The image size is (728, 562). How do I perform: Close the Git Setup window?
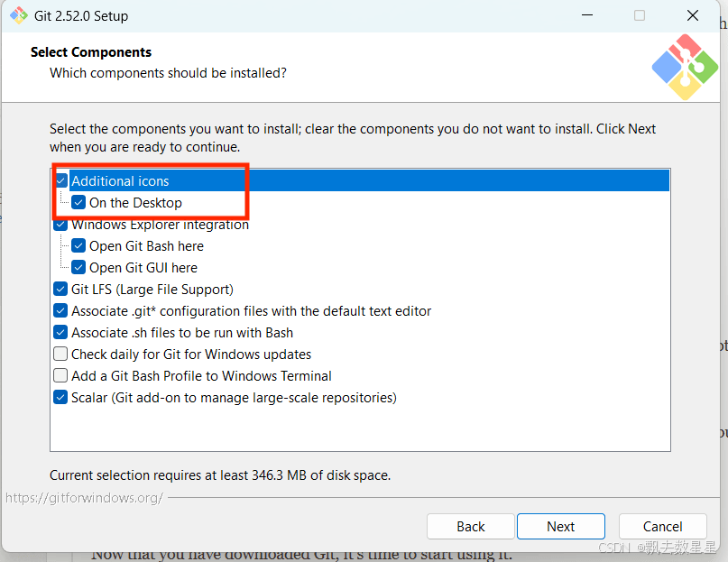pyautogui.click(x=693, y=15)
